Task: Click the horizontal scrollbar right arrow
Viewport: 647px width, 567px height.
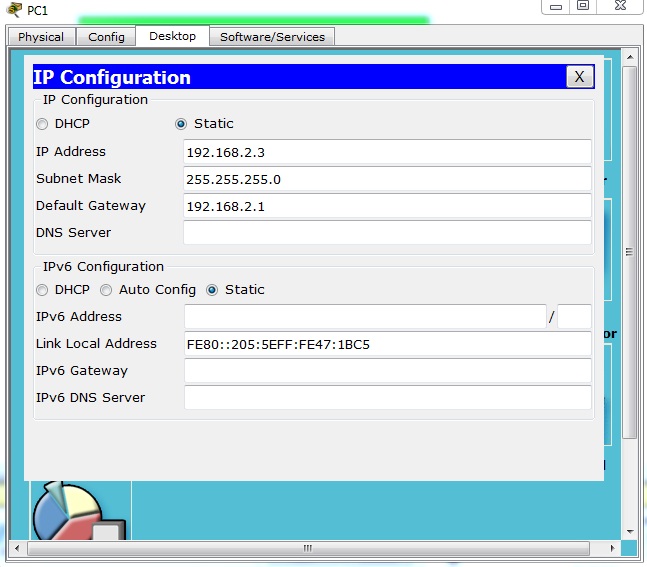Action: (612, 548)
